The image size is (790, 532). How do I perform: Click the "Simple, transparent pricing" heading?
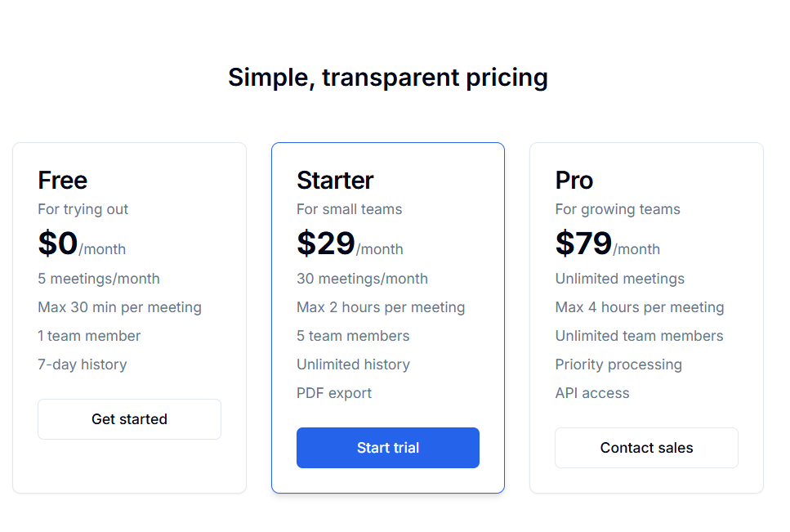(388, 78)
